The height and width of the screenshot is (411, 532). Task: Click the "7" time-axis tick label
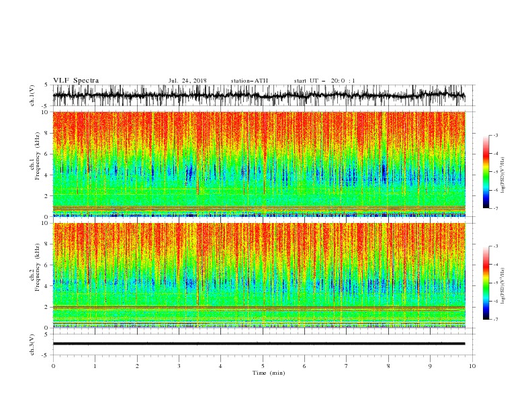pos(347,366)
